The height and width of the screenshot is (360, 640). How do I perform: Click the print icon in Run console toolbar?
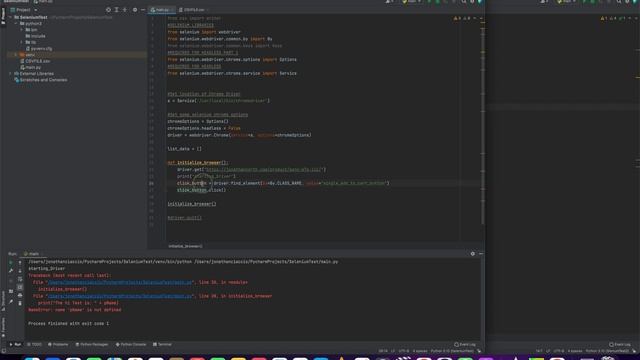[x=20, y=295]
